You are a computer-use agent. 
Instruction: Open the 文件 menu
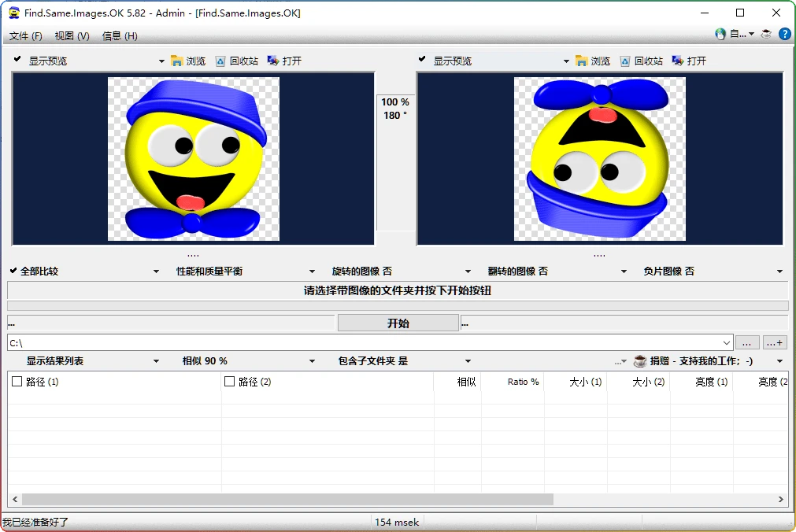tap(27, 35)
